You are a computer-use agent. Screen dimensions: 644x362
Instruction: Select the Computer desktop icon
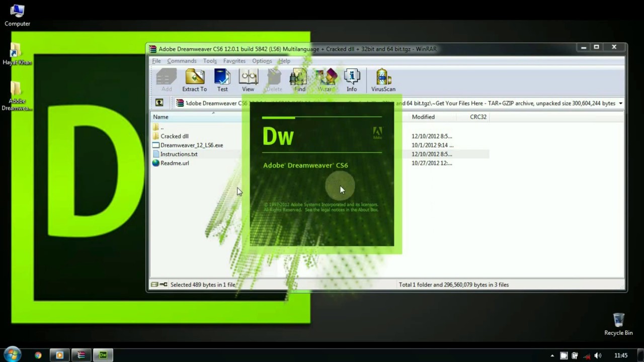tap(17, 15)
